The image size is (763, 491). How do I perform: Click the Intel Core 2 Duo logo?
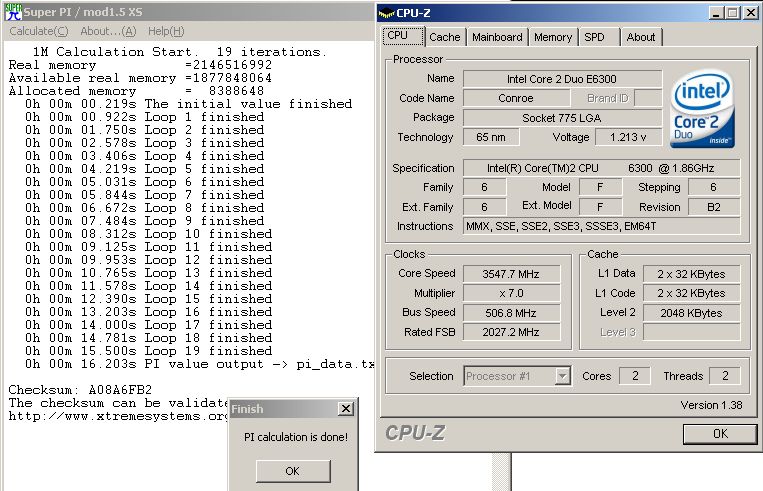[x=702, y=109]
